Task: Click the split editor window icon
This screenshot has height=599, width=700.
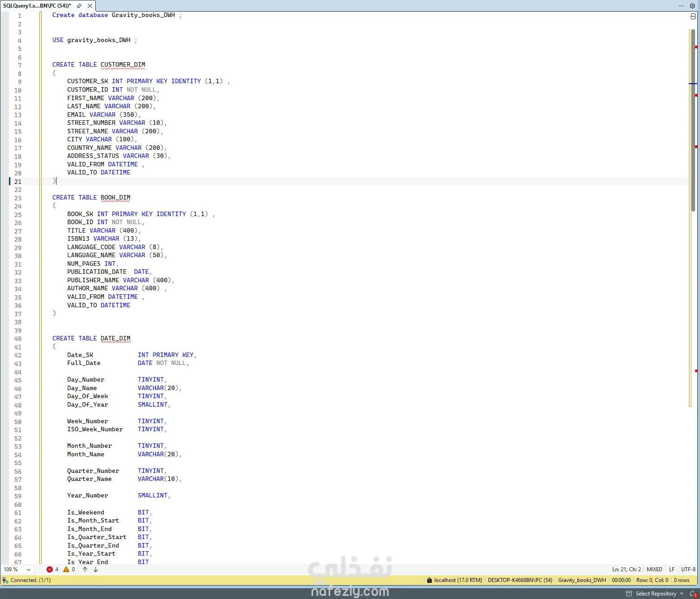Action: pyautogui.click(x=693, y=17)
